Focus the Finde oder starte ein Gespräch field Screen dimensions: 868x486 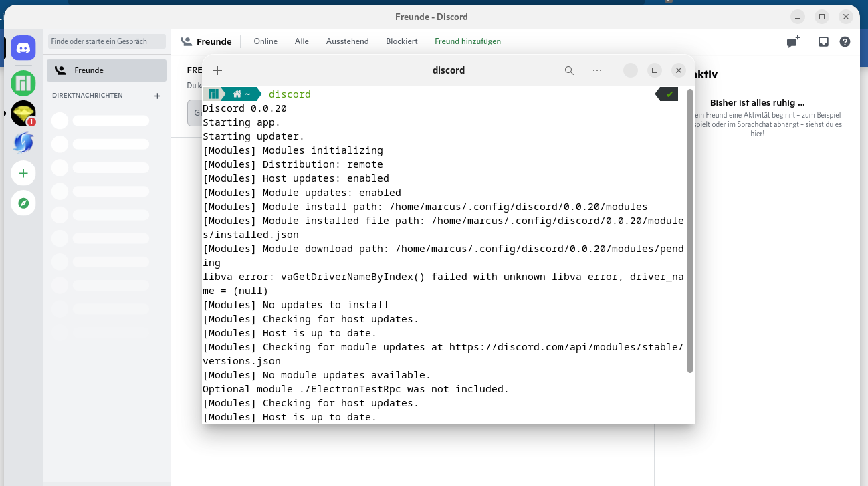coord(106,41)
